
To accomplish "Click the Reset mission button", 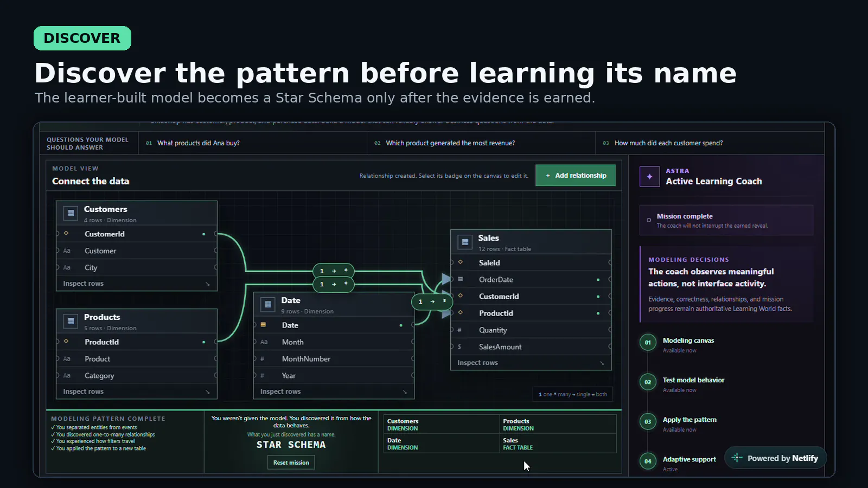I will [x=291, y=463].
